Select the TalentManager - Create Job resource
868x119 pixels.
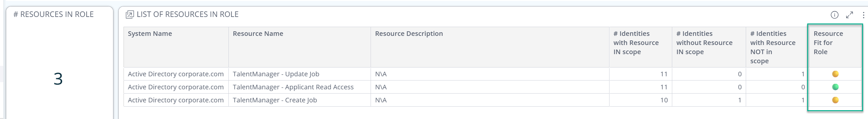[x=275, y=100]
